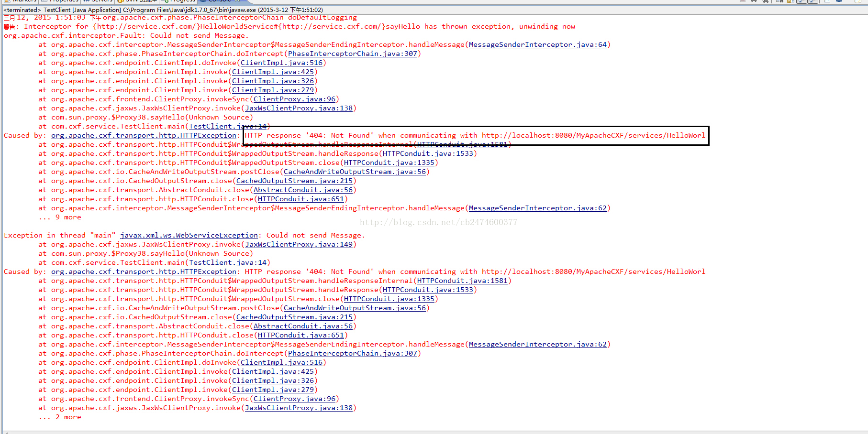
Task: Click HTTPException link in the last Caused by line
Action: click(144, 271)
